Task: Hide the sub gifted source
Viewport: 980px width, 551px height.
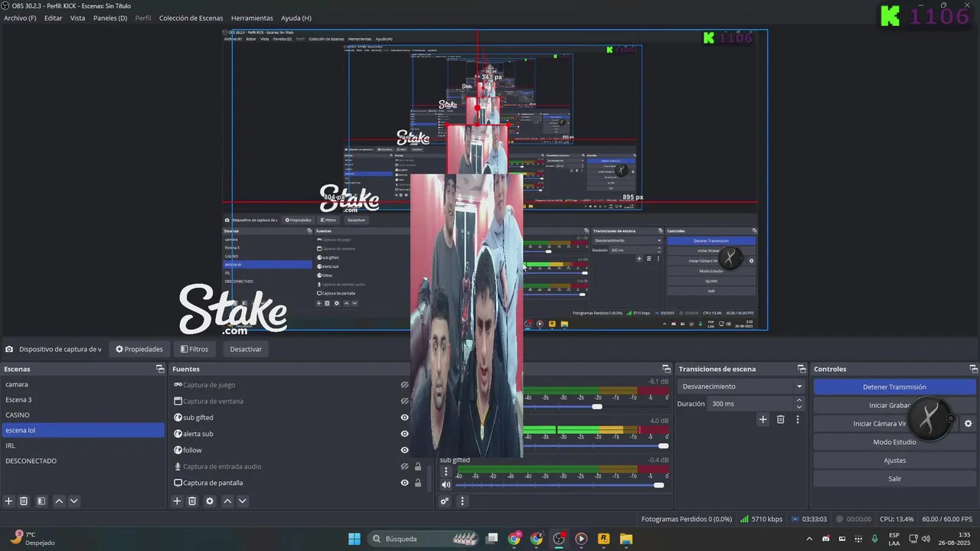Action: (x=405, y=418)
